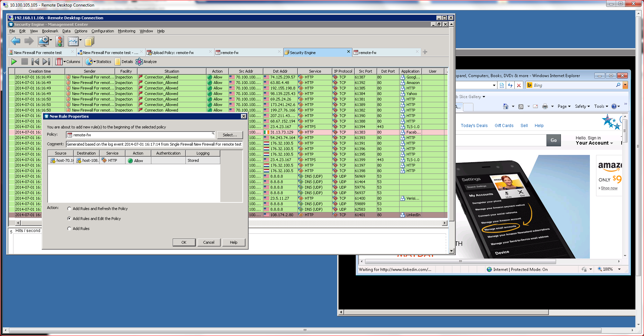Click the log table horizontal scrollbar

(x=231, y=223)
